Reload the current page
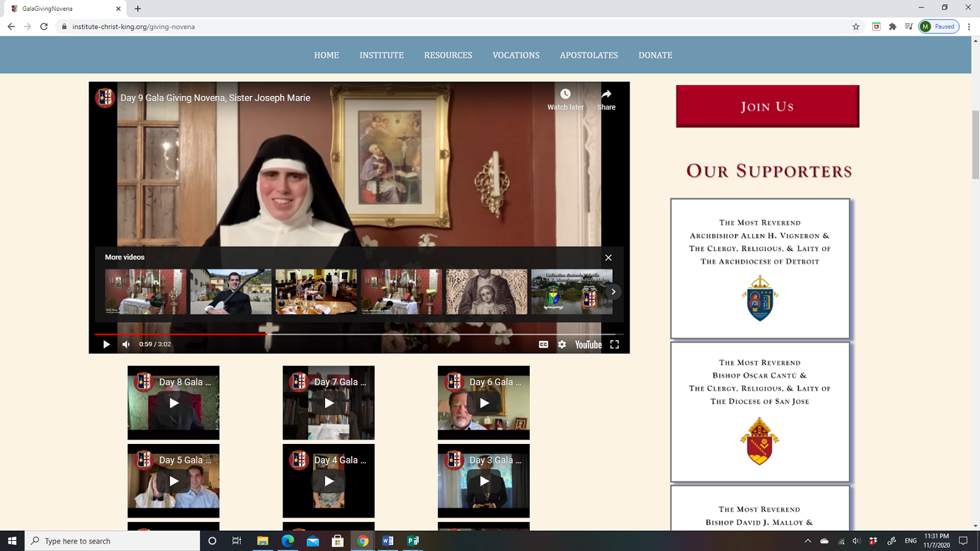The width and height of the screenshot is (980, 551). pyautogui.click(x=44, y=26)
